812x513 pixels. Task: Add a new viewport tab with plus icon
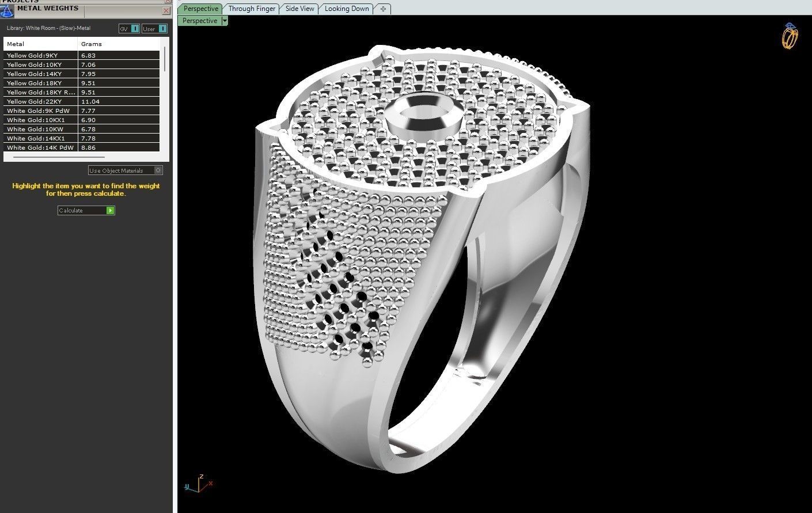[383, 9]
